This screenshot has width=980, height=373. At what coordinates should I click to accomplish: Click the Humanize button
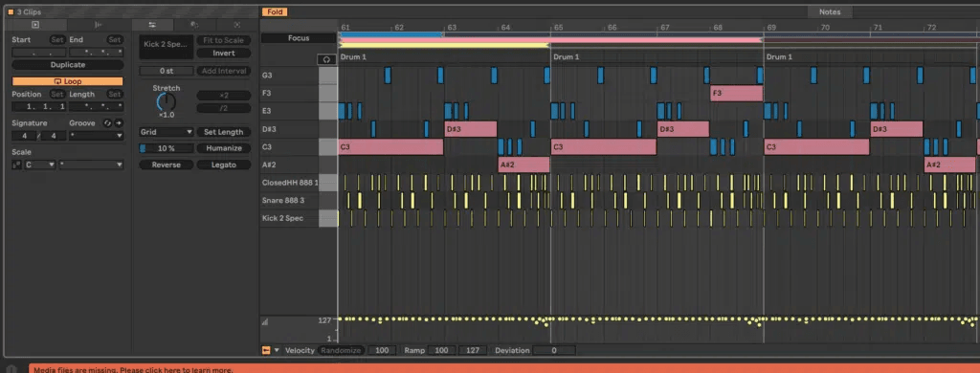[x=224, y=148]
